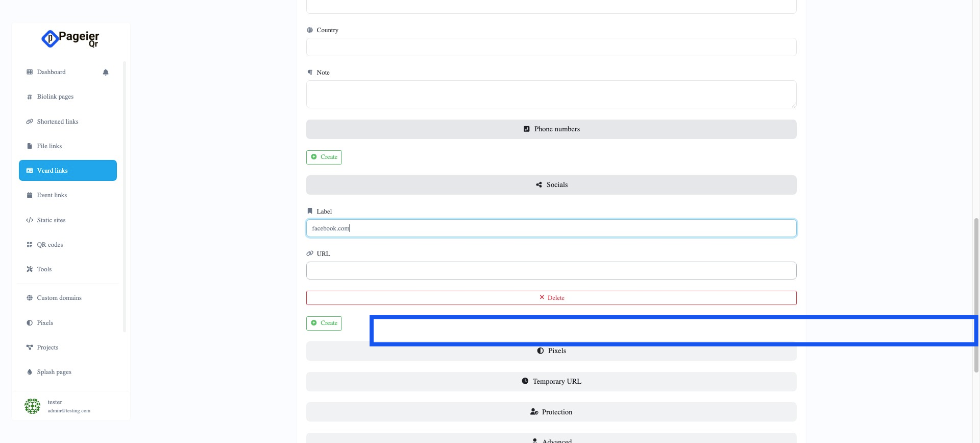Click the tester user avatar
Image resolution: width=980 pixels, height=443 pixels.
point(32,406)
